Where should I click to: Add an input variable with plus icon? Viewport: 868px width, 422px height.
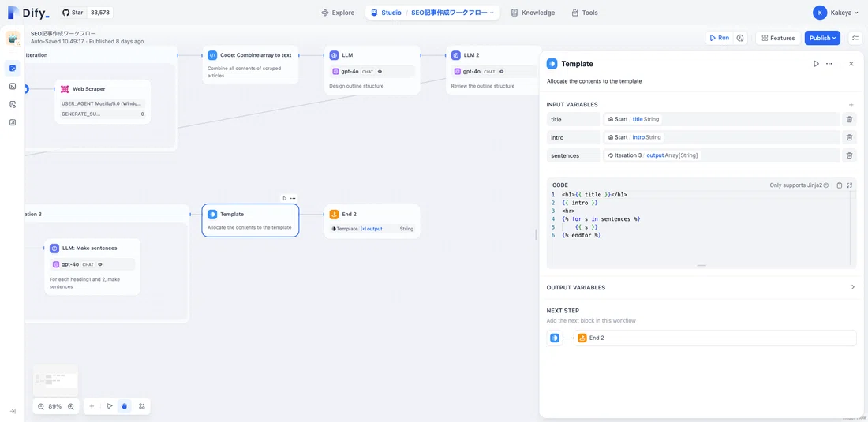click(851, 105)
